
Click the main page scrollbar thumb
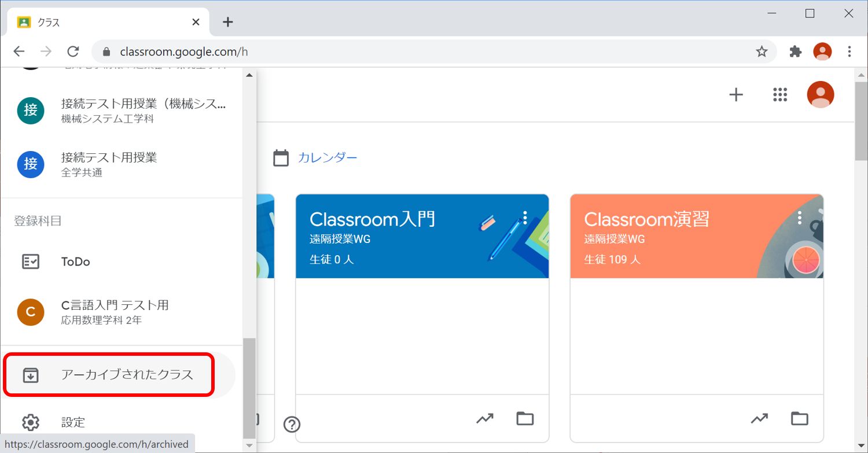pyautogui.click(x=861, y=121)
